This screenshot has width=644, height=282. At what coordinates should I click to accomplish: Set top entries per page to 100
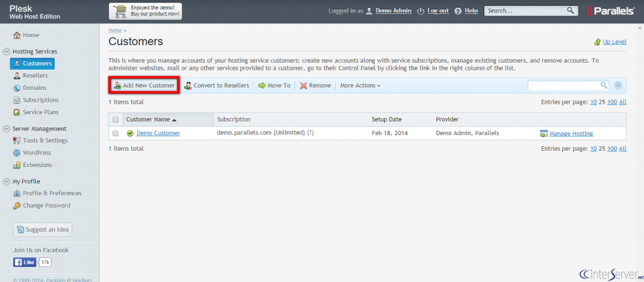[x=612, y=102]
